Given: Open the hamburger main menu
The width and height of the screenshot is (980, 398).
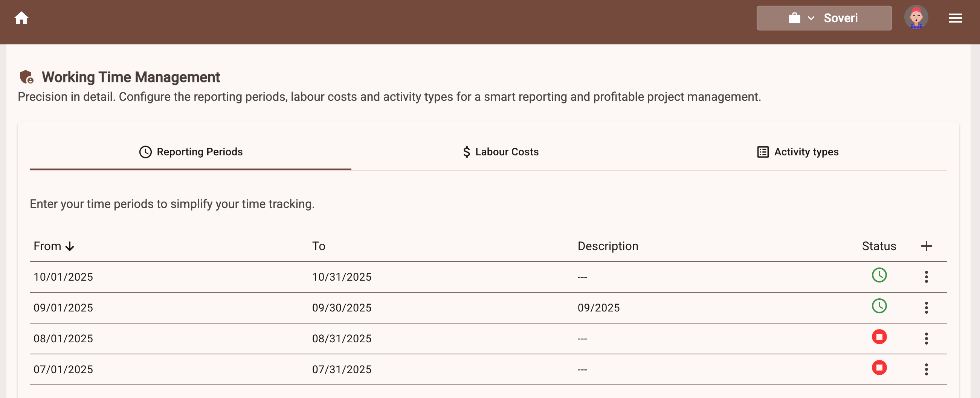Looking at the screenshot, I should point(955,18).
